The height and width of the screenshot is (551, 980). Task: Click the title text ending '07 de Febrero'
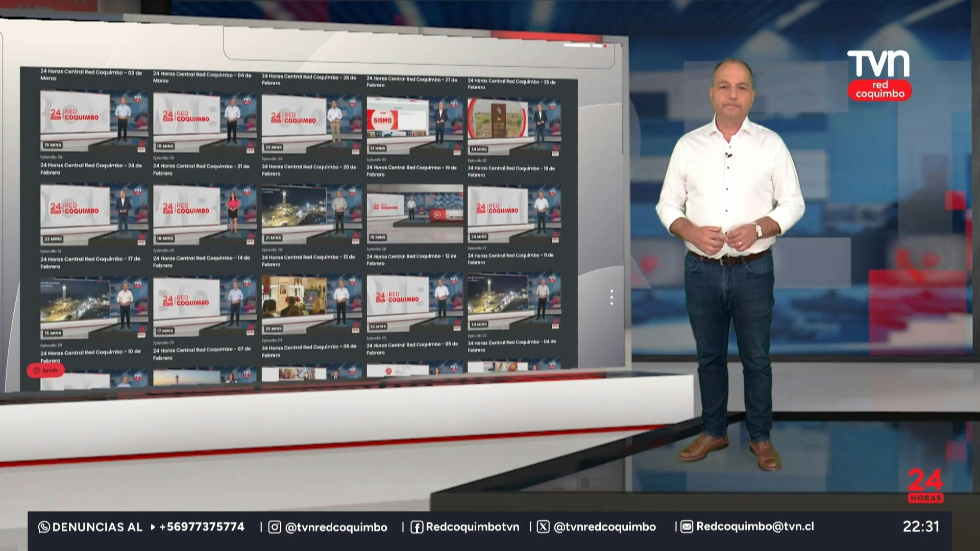click(202, 354)
